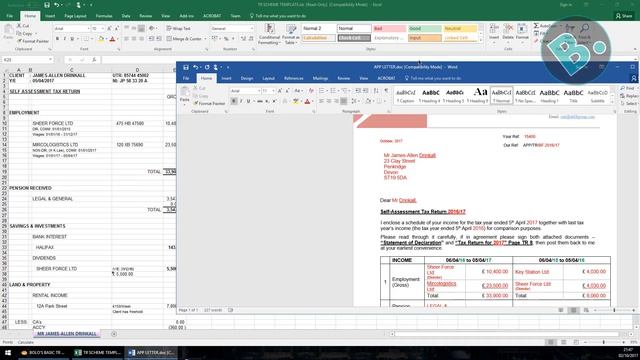Click Delete cells button in Excel
This screenshot has width=640, height=360.
tap(508, 32)
